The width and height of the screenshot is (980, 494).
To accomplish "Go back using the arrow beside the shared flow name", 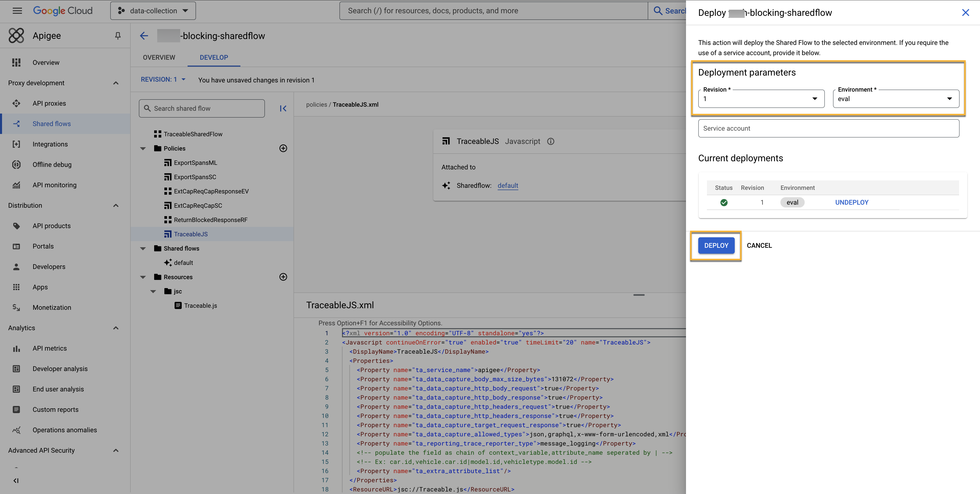I will coord(144,36).
